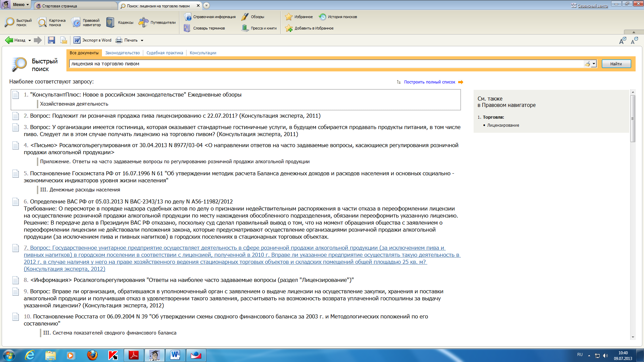Clear search field with eraser icon
This screenshot has height=362, width=644.
[x=587, y=64]
